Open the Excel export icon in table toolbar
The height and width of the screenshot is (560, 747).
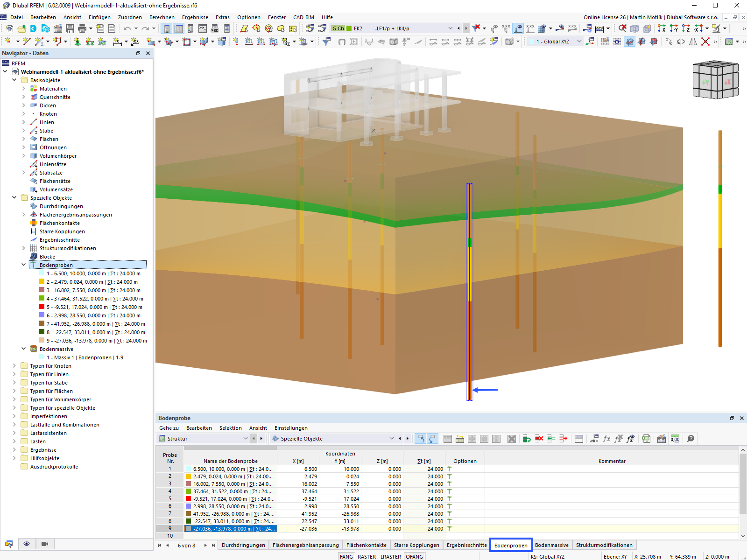[x=646, y=439]
